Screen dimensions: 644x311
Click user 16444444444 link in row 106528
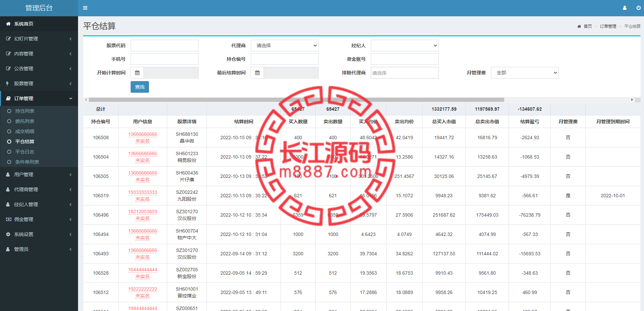[x=143, y=270]
